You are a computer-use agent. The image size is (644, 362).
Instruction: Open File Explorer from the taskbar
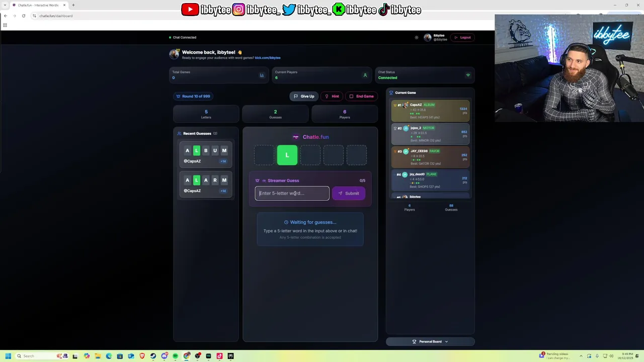point(98,356)
